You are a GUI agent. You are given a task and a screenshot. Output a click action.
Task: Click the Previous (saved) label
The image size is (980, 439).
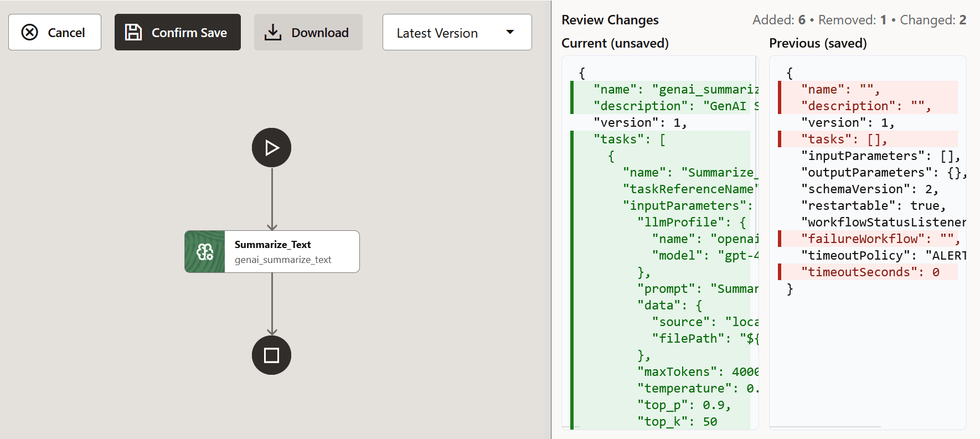point(818,43)
